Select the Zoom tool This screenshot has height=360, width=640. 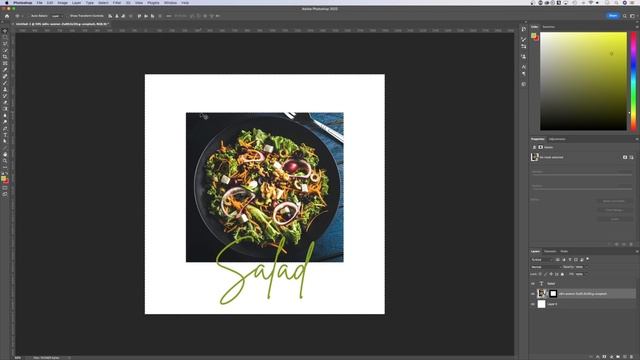(x=5, y=160)
